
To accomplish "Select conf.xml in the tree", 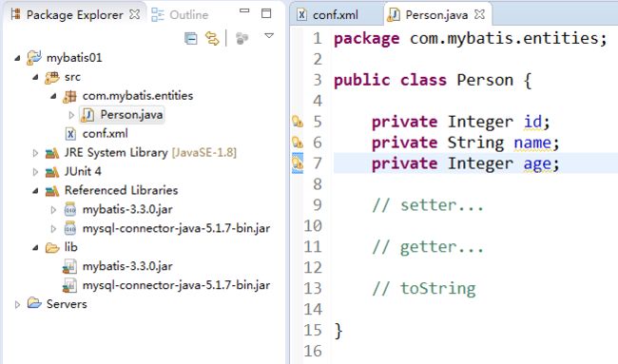I will pos(105,134).
